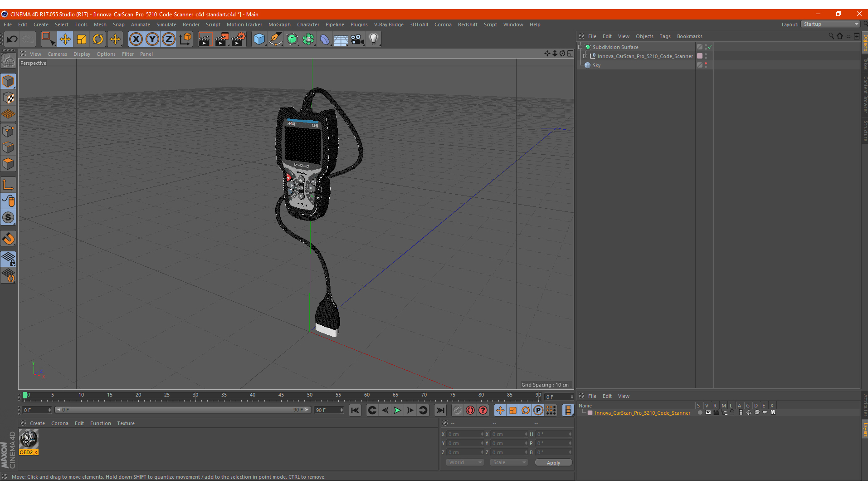The height and width of the screenshot is (490, 868).
Task: Add a Cube primitive object
Action: [x=259, y=39]
